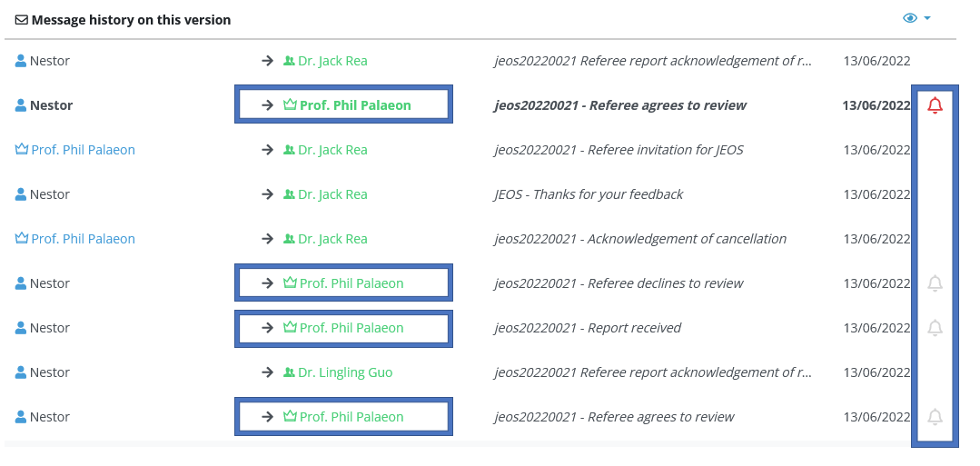Open the 'Report received' message
Screen dimensions: 980x466
pos(588,328)
